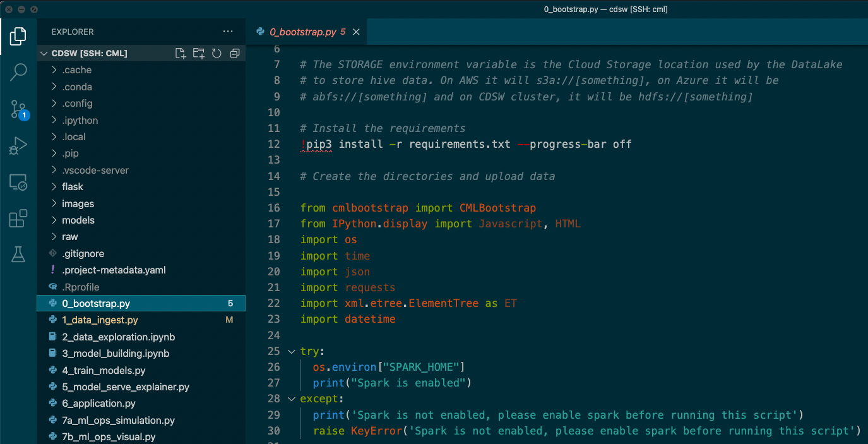The height and width of the screenshot is (444, 868).
Task: Open the Remote Explorer view
Action: tap(18, 182)
